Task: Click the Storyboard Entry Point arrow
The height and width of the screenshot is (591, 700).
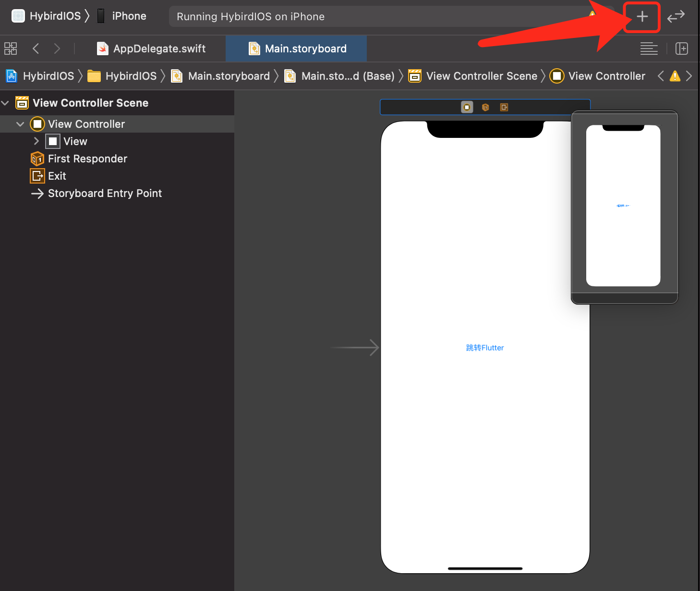Action: (37, 193)
